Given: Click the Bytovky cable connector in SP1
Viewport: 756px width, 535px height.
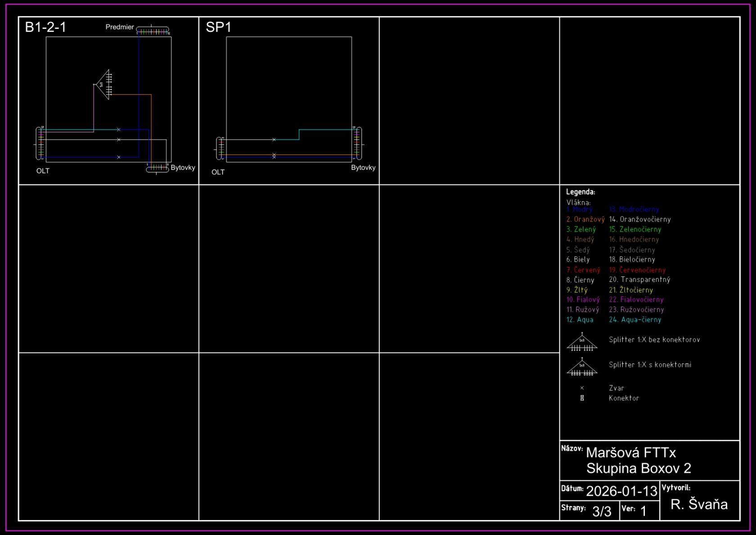Looking at the screenshot, I should [357, 143].
